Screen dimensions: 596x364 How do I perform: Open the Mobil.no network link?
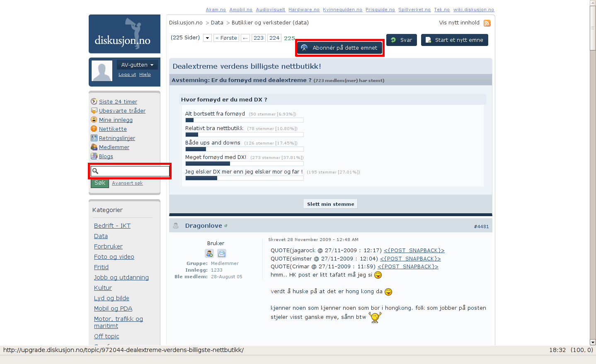click(241, 10)
